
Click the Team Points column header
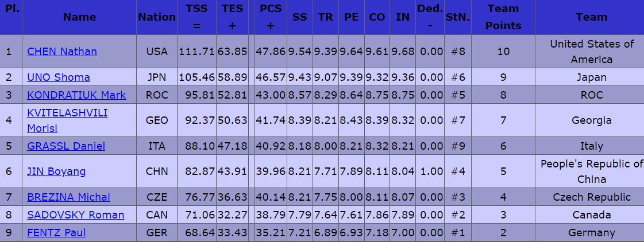coord(503,17)
